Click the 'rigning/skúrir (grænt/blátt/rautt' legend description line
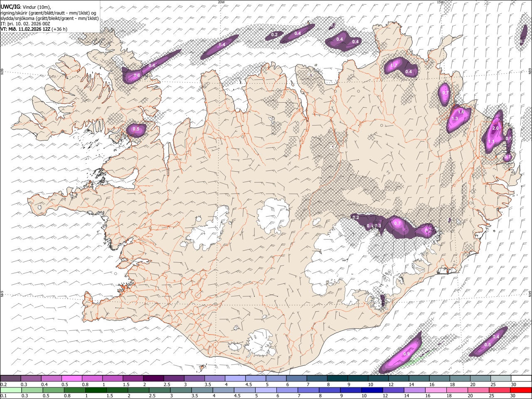532x399 pixels. tap(49, 12)
